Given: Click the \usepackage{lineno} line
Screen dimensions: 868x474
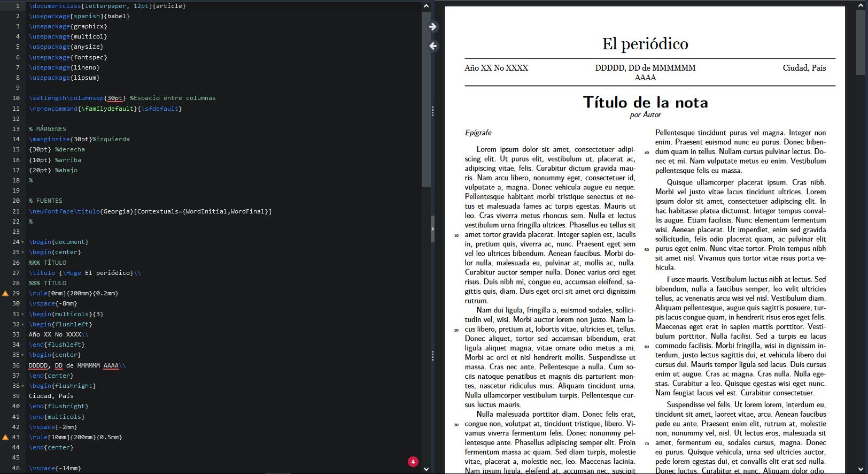Looking at the screenshot, I should [64, 67].
